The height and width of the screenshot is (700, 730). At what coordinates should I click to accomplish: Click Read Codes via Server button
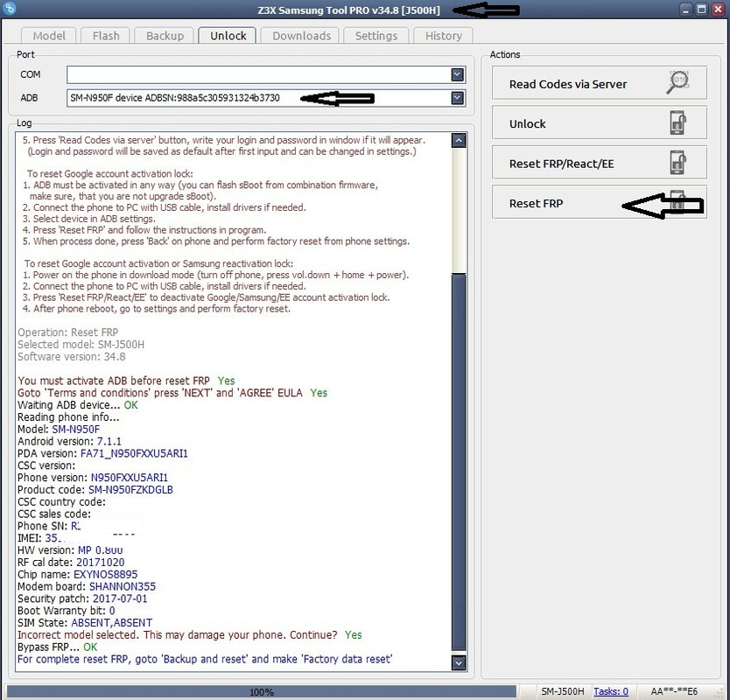click(x=600, y=84)
